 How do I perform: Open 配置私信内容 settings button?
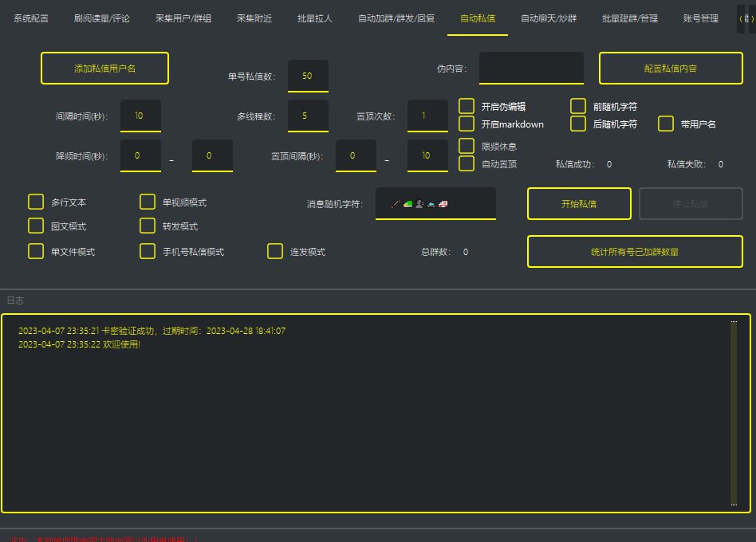(x=671, y=69)
